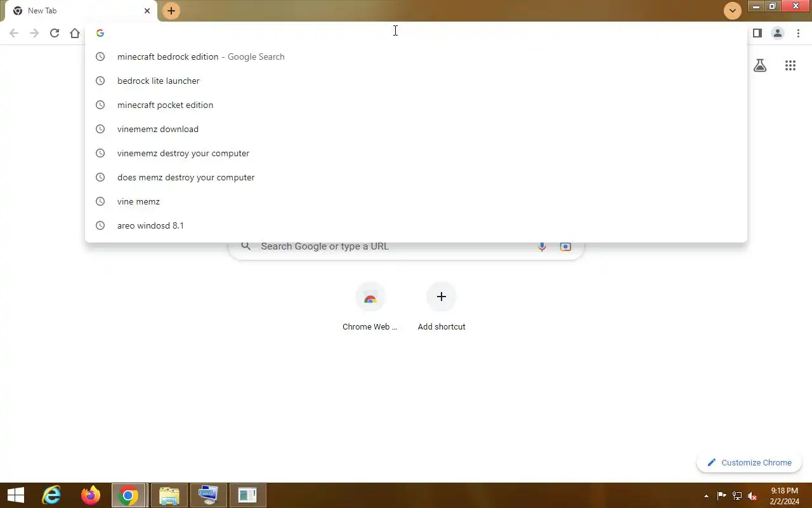Image resolution: width=812 pixels, height=508 pixels.
Task: Reload the page with the refresh icon
Action: click(55, 33)
